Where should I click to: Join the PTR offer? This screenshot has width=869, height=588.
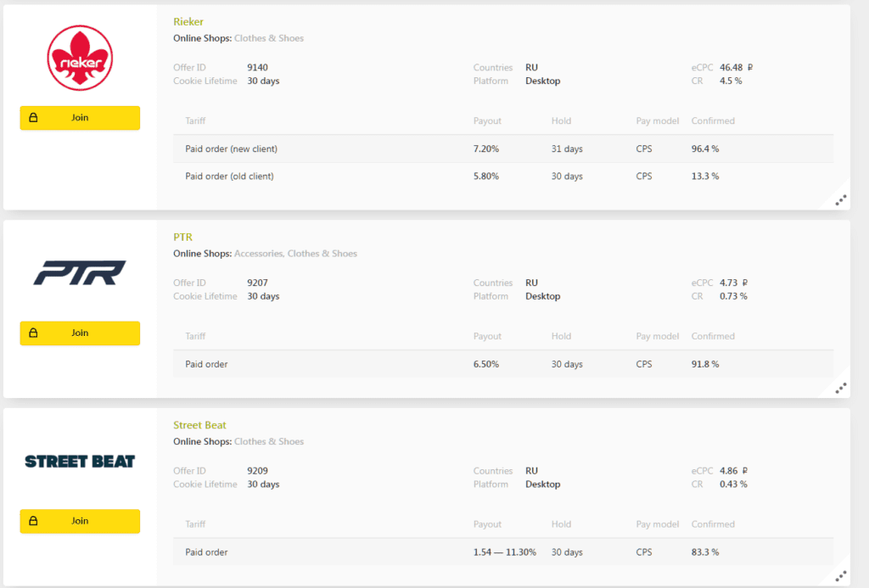click(80, 333)
